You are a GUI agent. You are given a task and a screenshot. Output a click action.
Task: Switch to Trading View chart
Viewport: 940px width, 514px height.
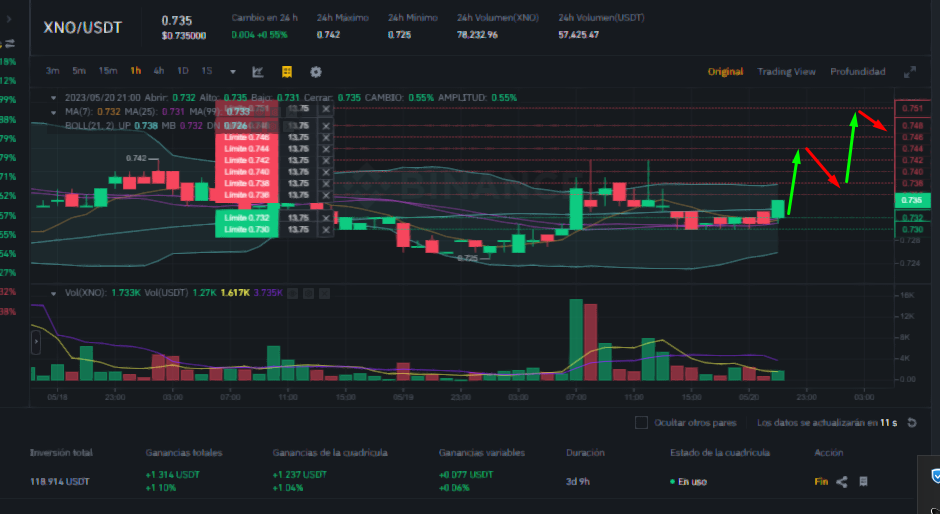tap(787, 71)
